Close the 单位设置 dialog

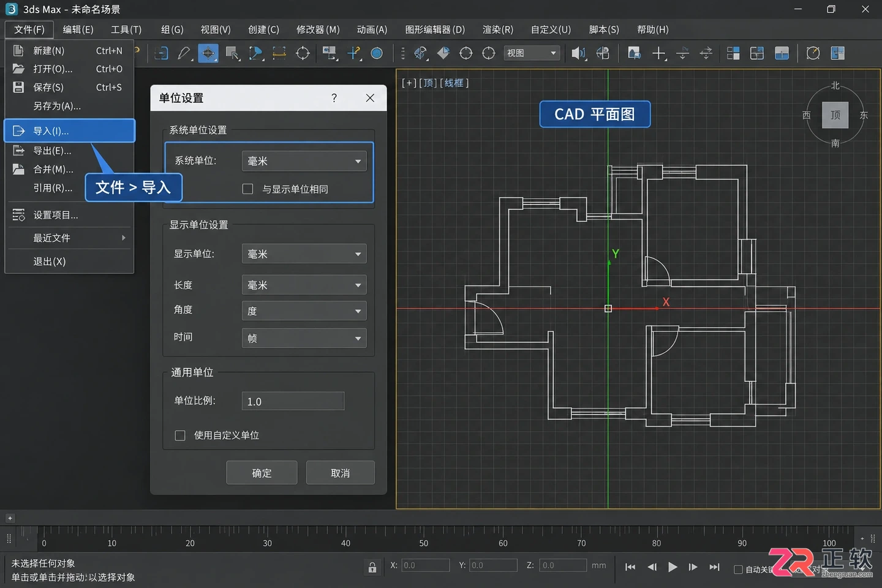point(370,98)
